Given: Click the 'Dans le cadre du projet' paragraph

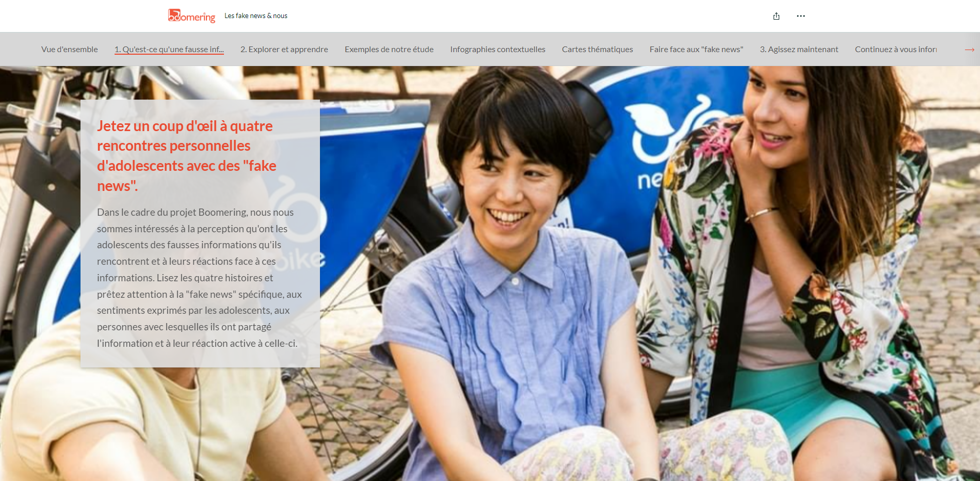Looking at the screenshot, I should tap(199, 278).
